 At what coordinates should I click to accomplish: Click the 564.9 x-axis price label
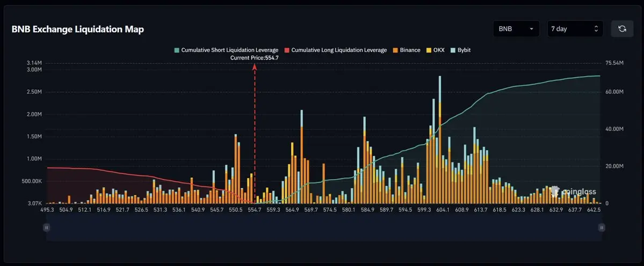coord(292,210)
